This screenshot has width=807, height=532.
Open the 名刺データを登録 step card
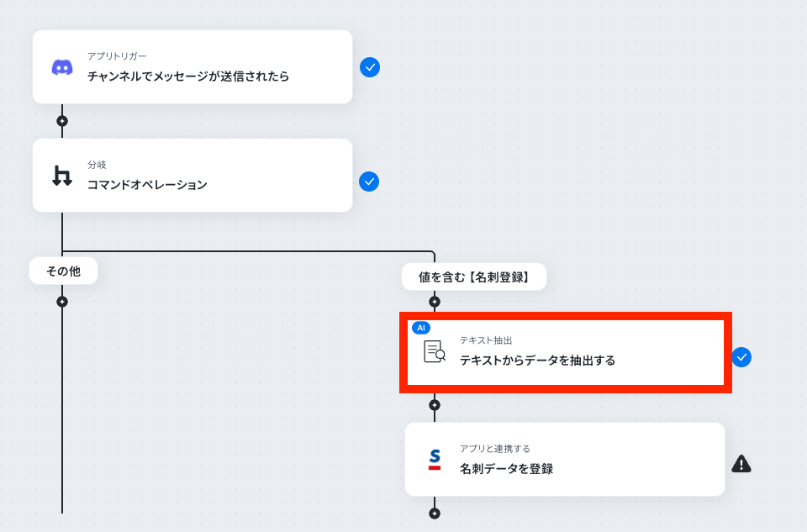(x=565, y=460)
